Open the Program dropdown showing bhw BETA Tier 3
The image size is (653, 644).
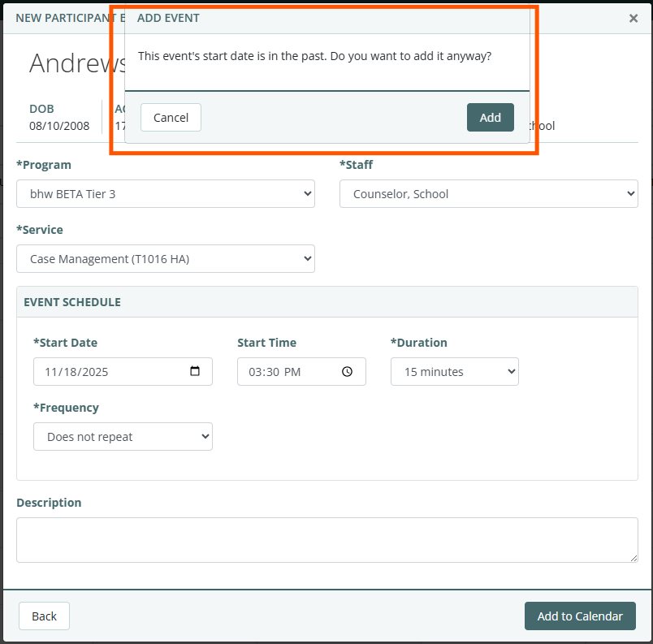point(166,193)
